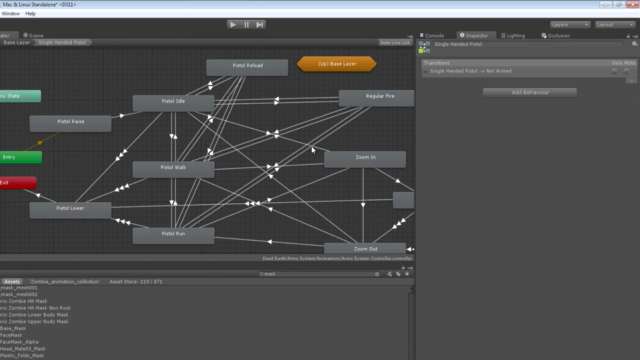The image size is (640, 360).
Task: Click the Scene tab icon
Action: coord(25,35)
